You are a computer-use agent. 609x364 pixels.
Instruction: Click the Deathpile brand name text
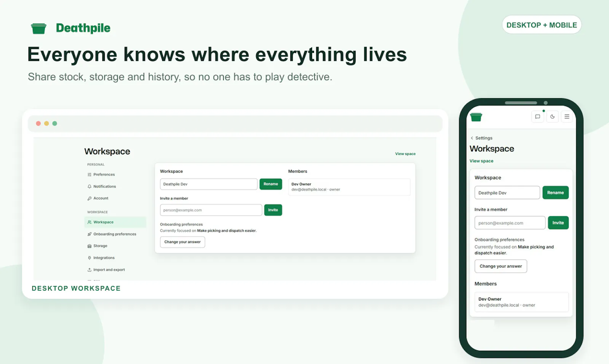click(x=83, y=28)
